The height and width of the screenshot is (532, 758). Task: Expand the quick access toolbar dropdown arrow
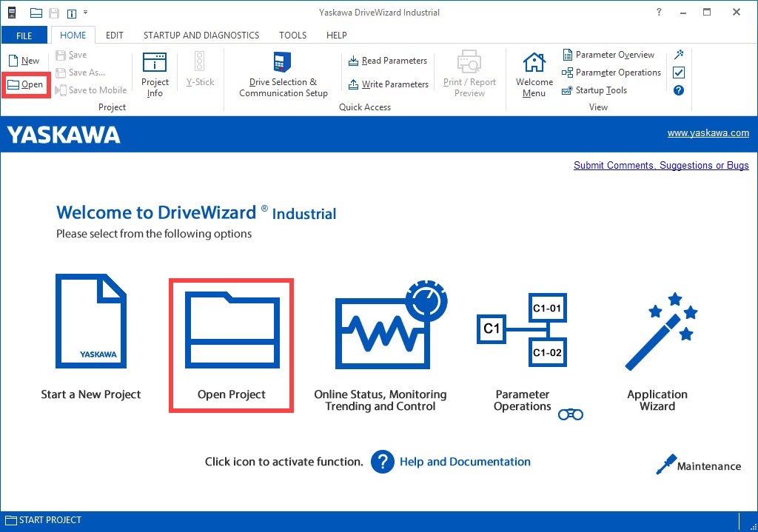[86, 13]
